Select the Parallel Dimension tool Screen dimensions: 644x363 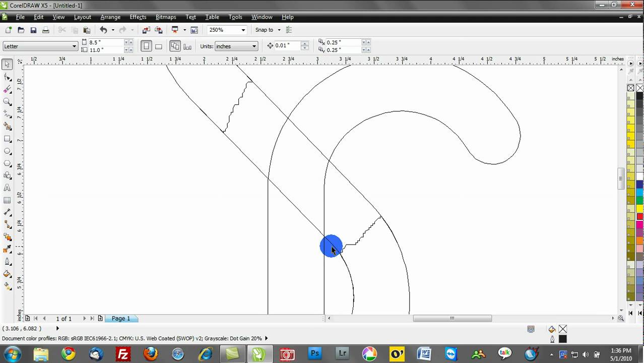pyautogui.click(x=7, y=212)
